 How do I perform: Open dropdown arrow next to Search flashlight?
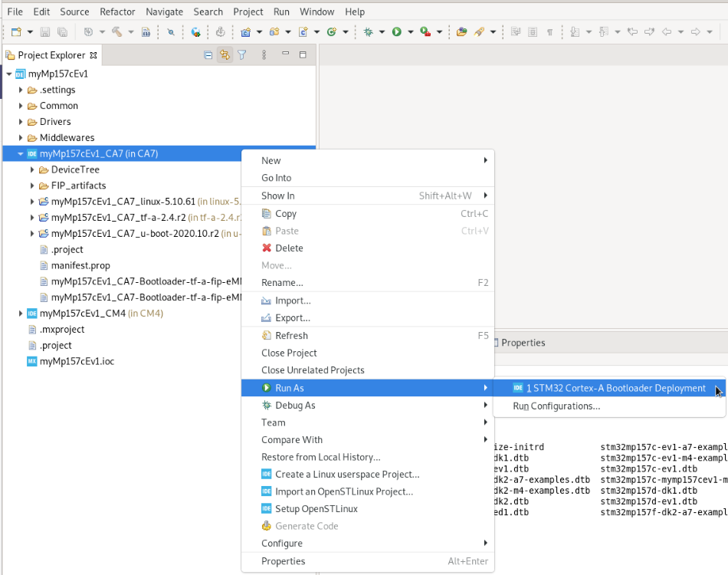(x=493, y=32)
